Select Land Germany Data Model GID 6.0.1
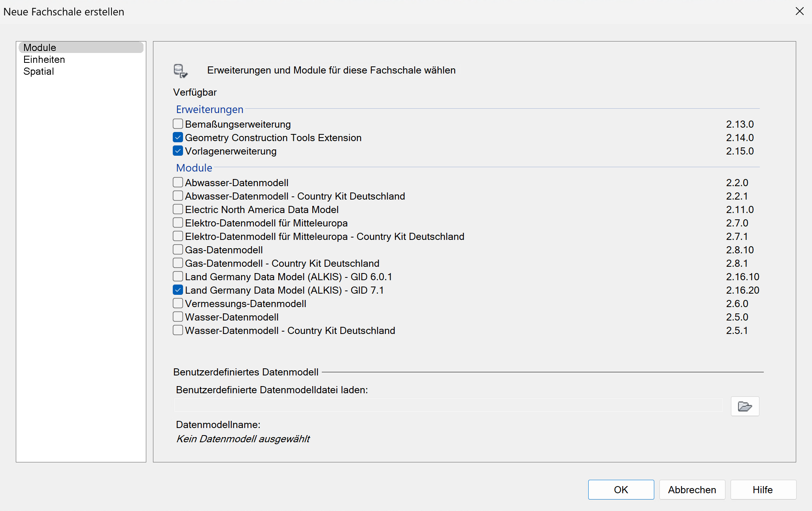Image resolution: width=812 pixels, height=511 pixels. pyautogui.click(x=178, y=277)
